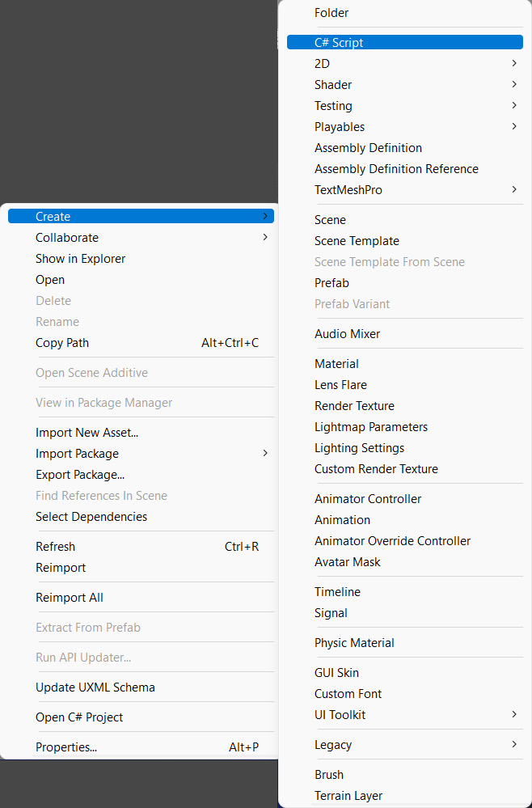Create a Scene Template
Screen dimensions: 532x808
pyautogui.click(x=405, y=241)
